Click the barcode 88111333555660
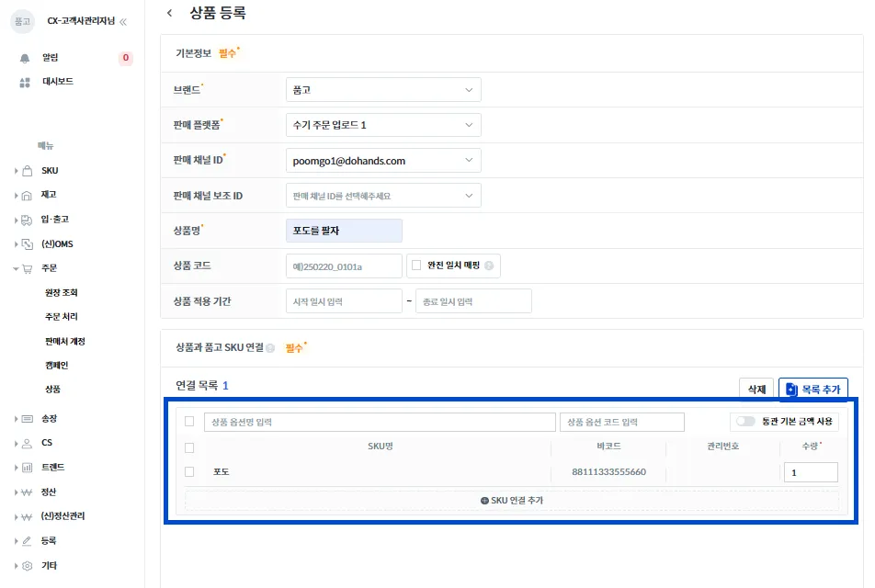The width and height of the screenshot is (875, 588). coord(608,472)
